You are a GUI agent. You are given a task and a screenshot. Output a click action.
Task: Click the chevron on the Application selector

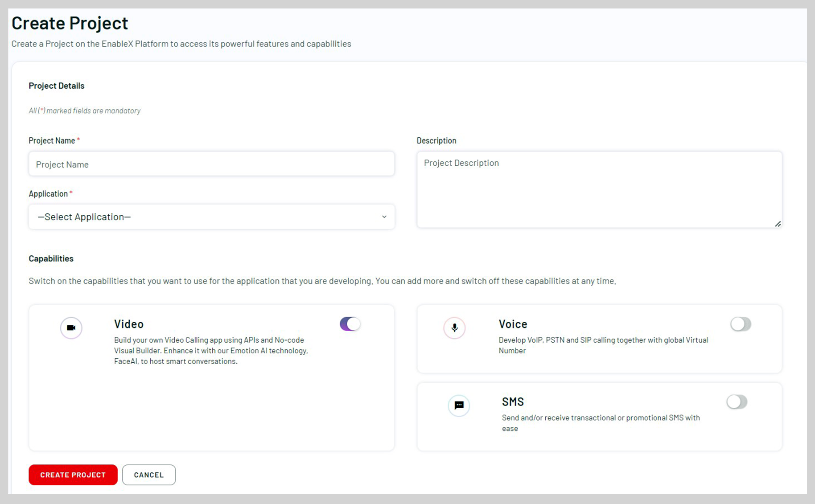[384, 217]
